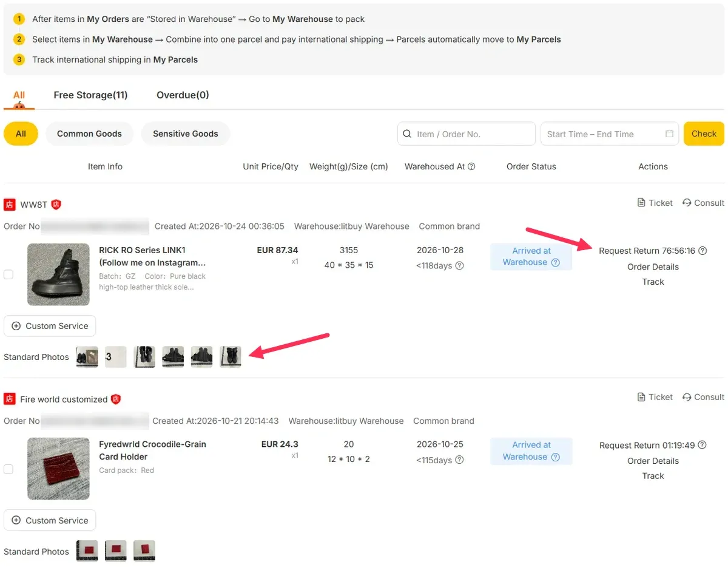Click Track for the RICK RO item
Screen dimensions: 728x567
pyautogui.click(x=653, y=282)
